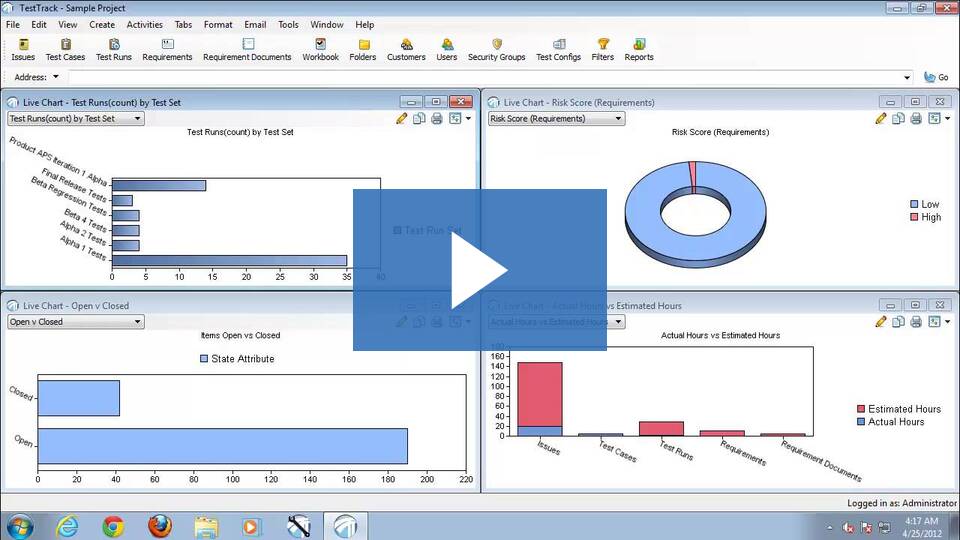This screenshot has height=540, width=960.
Task: Open the Workbook toolbar icon
Action: click(x=320, y=50)
